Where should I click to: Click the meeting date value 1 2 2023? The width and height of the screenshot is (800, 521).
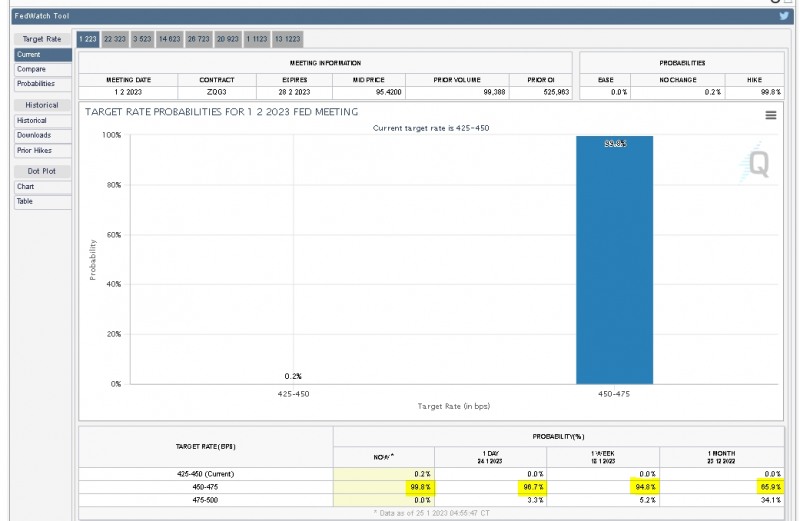click(128, 92)
